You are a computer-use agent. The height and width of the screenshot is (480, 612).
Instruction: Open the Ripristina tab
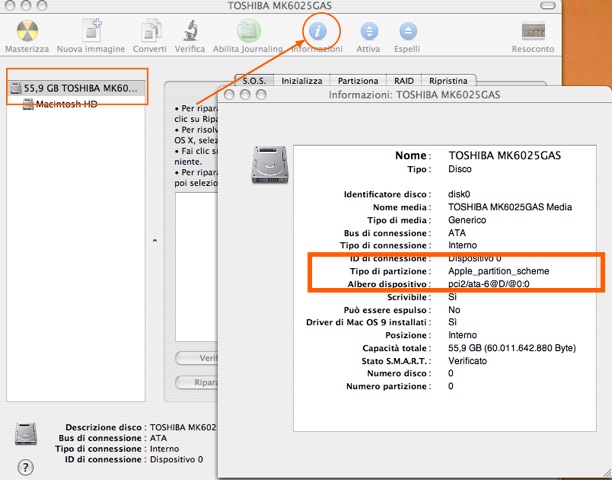coord(448,80)
